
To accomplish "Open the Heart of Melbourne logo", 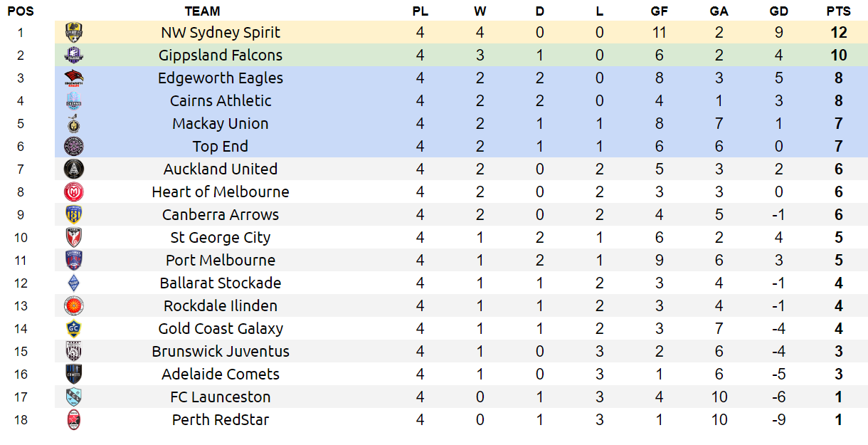I will (x=74, y=192).
